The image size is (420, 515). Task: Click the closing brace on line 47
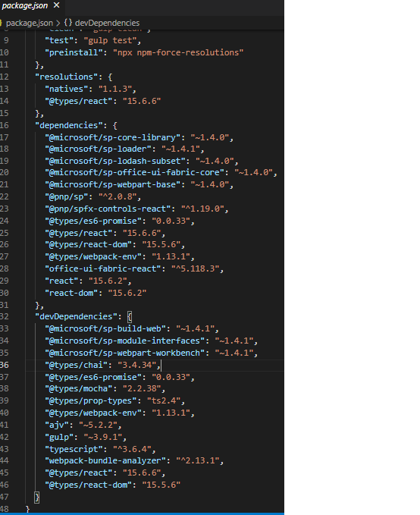[x=37, y=497]
